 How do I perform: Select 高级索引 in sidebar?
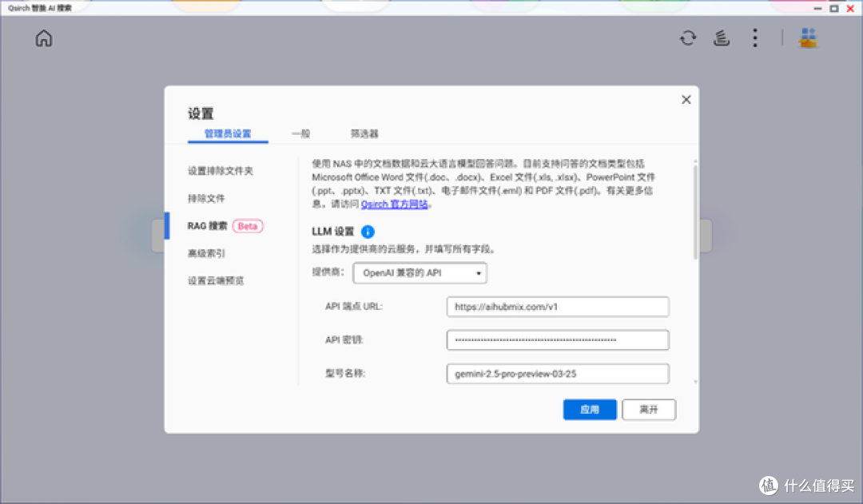tap(206, 253)
